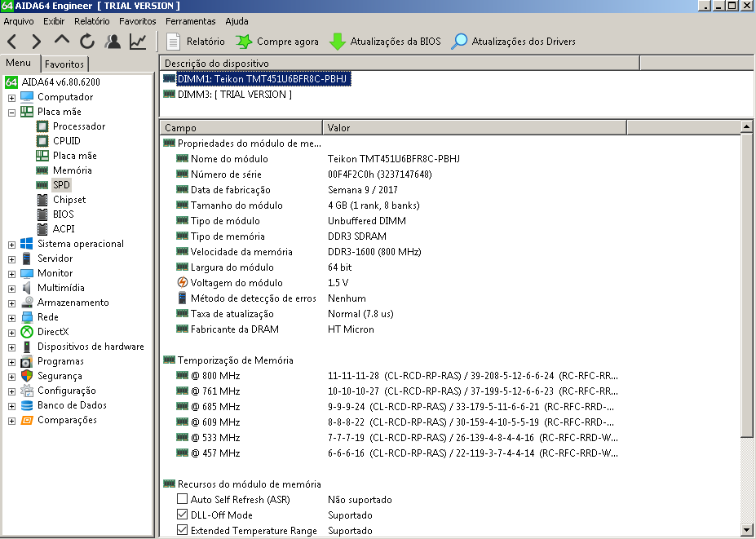Click the Armazenamento drive icon

tap(27, 303)
